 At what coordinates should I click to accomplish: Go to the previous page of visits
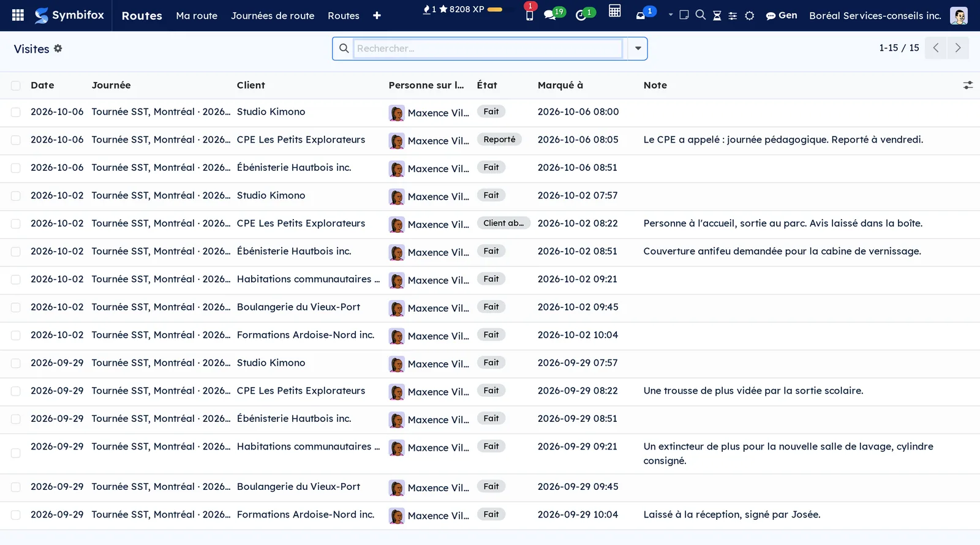click(x=936, y=48)
